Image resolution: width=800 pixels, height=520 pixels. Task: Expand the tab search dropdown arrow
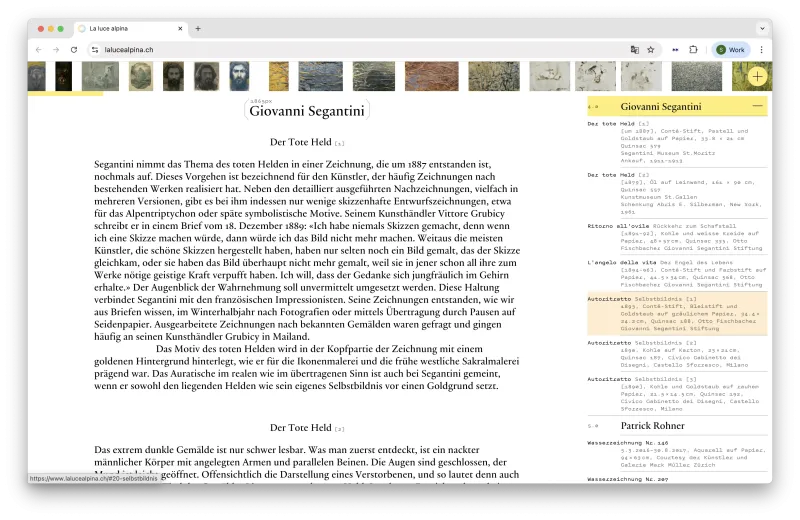click(x=762, y=29)
